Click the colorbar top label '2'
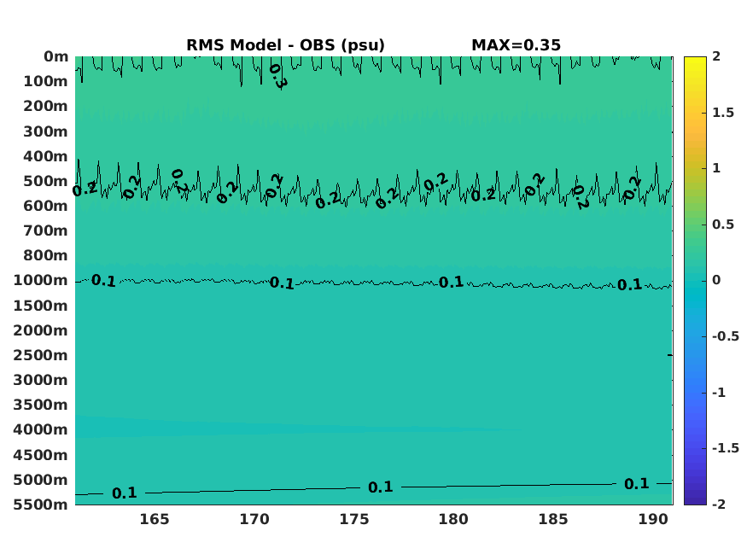The image size is (747, 560). (x=716, y=56)
